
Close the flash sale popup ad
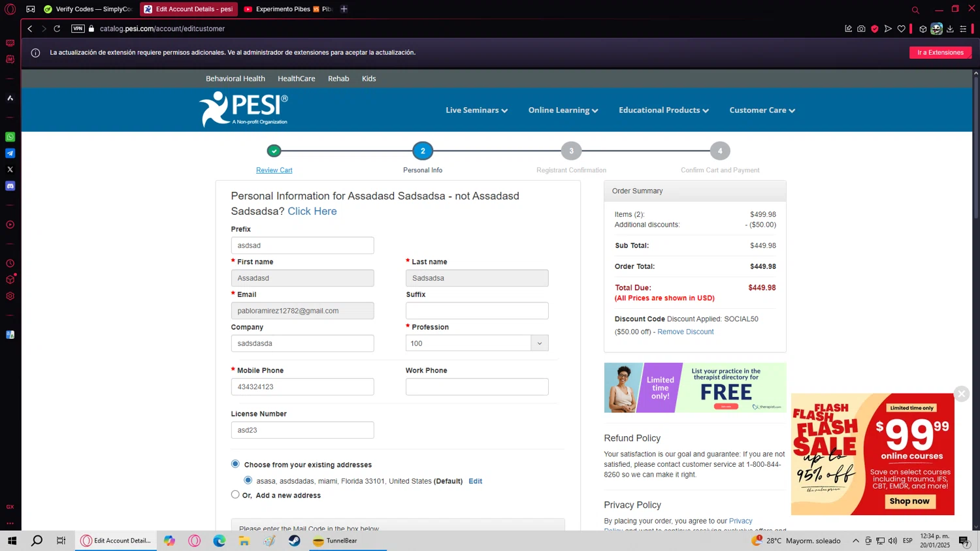pyautogui.click(x=962, y=394)
